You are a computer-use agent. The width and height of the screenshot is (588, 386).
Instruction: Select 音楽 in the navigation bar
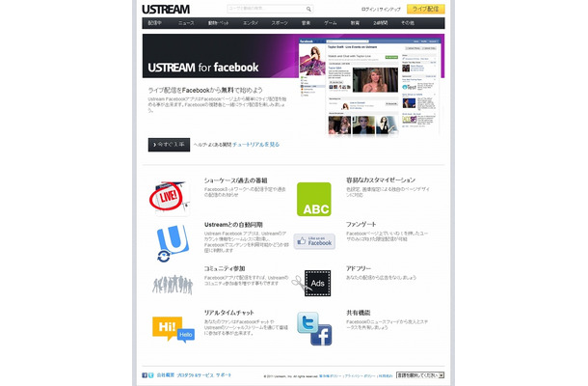pos(306,23)
